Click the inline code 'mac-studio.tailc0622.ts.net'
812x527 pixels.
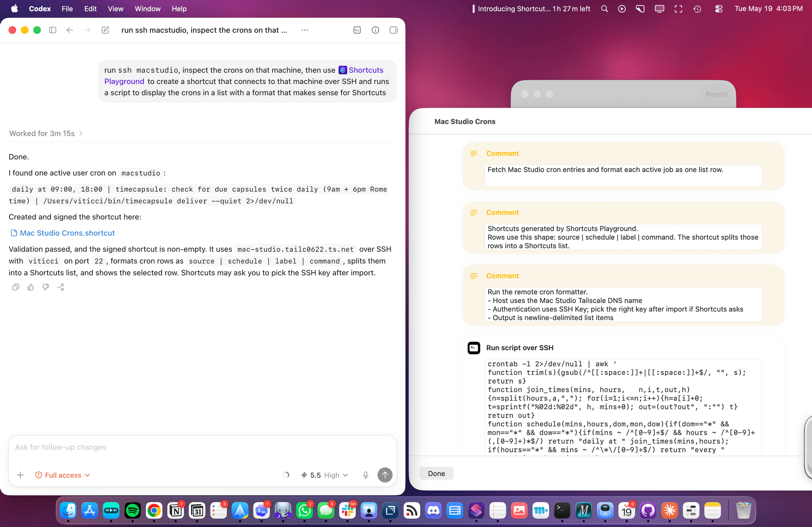coord(295,249)
